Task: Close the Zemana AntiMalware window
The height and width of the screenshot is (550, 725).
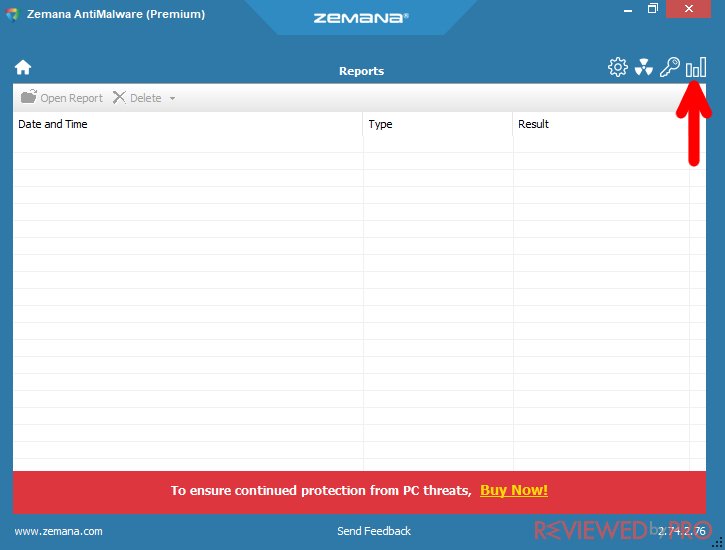Action: (x=688, y=9)
